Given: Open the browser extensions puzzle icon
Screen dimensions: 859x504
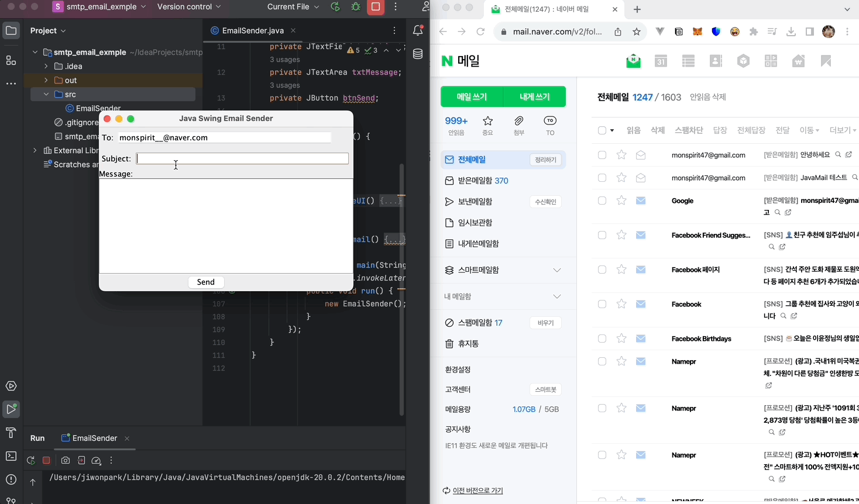Looking at the screenshot, I should (x=754, y=32).
